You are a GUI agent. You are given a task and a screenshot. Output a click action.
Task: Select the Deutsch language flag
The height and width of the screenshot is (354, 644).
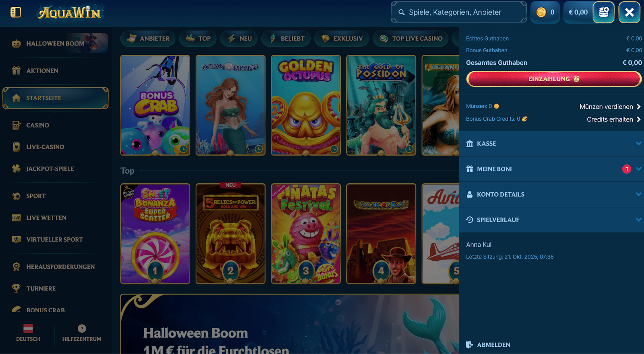point(28,329)
